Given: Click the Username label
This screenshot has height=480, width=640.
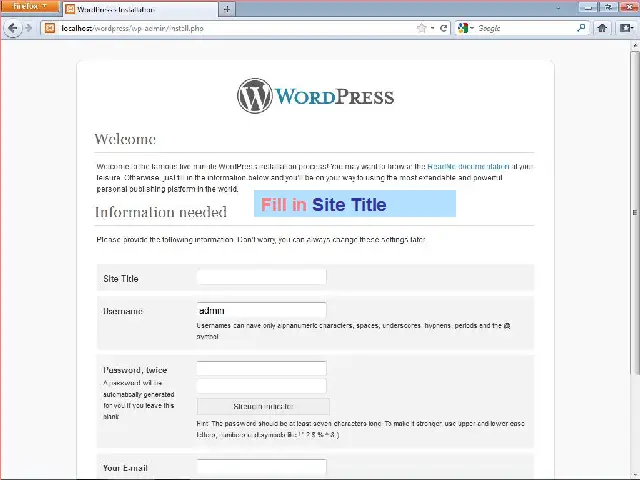Looking at the screenshot, I should 123,311.
